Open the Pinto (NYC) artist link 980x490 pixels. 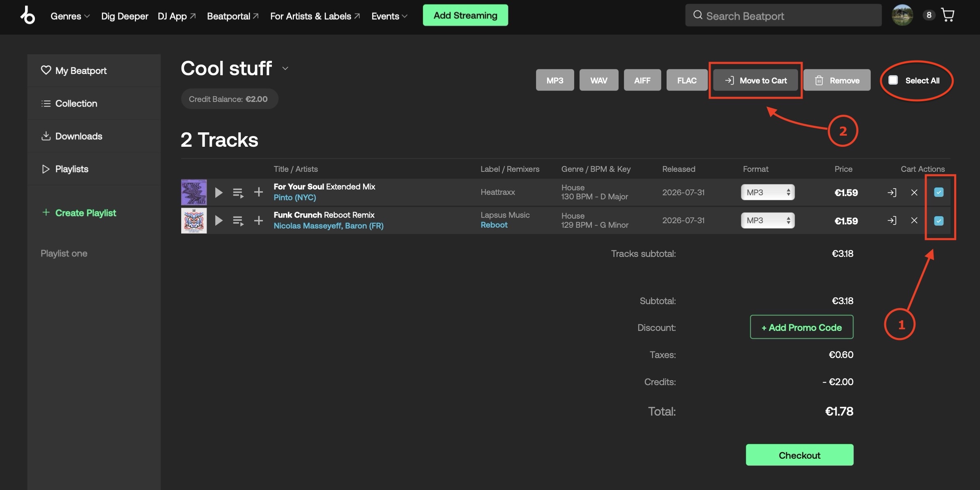[x=295, y=197]
